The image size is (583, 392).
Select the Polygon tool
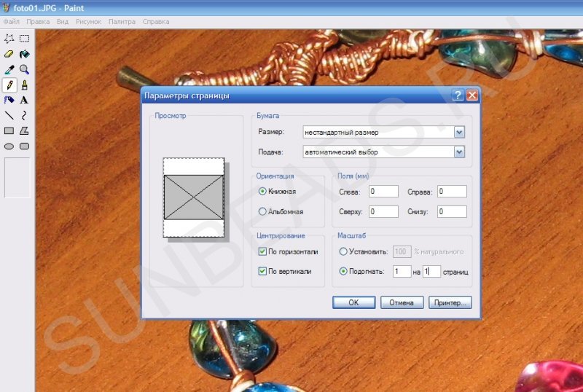pyautogui.click(x=25, y=131)
